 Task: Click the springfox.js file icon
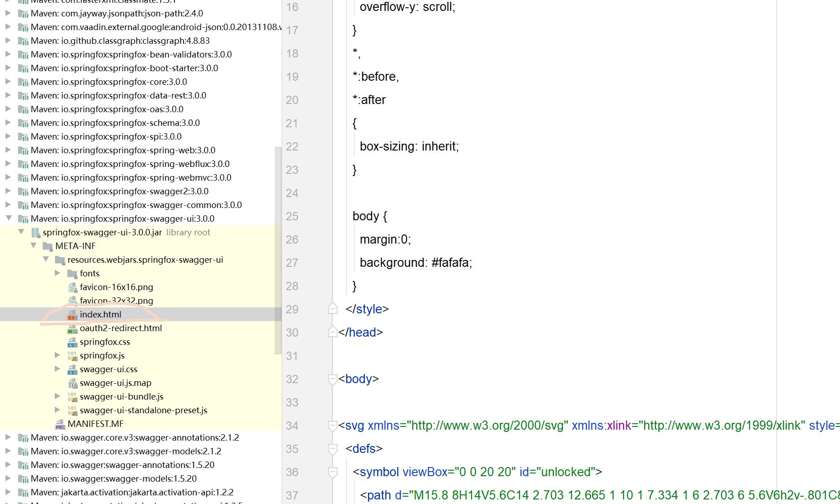click(x=72, y=356)
